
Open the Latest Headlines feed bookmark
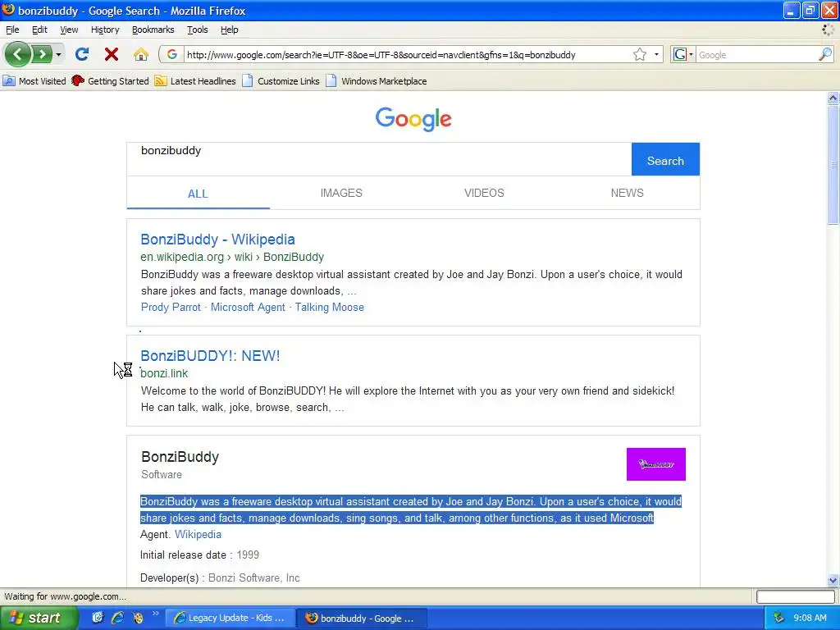point(195,81)
